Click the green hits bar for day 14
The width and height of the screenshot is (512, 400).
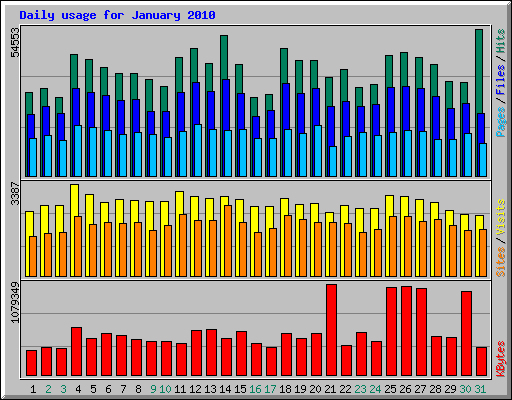pos(224,57)
